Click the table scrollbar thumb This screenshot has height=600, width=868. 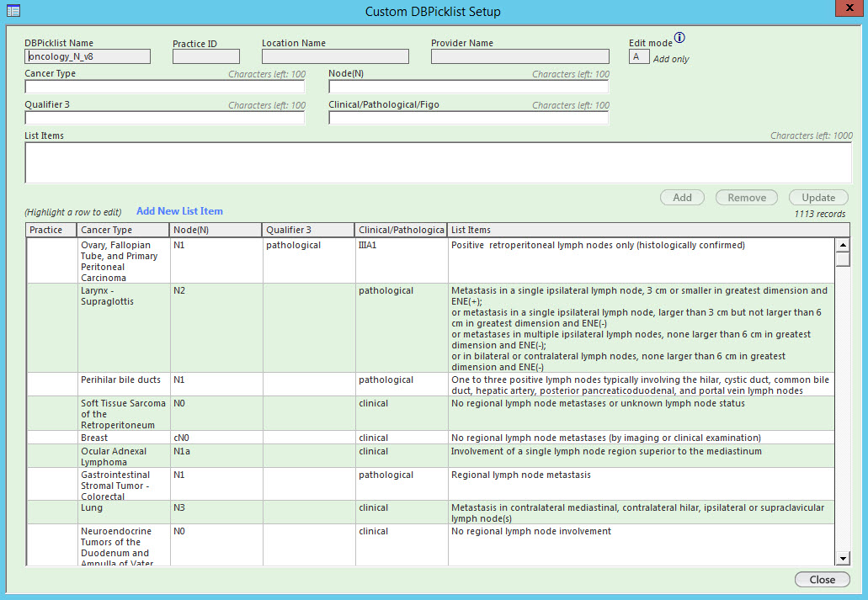[843, 259]
